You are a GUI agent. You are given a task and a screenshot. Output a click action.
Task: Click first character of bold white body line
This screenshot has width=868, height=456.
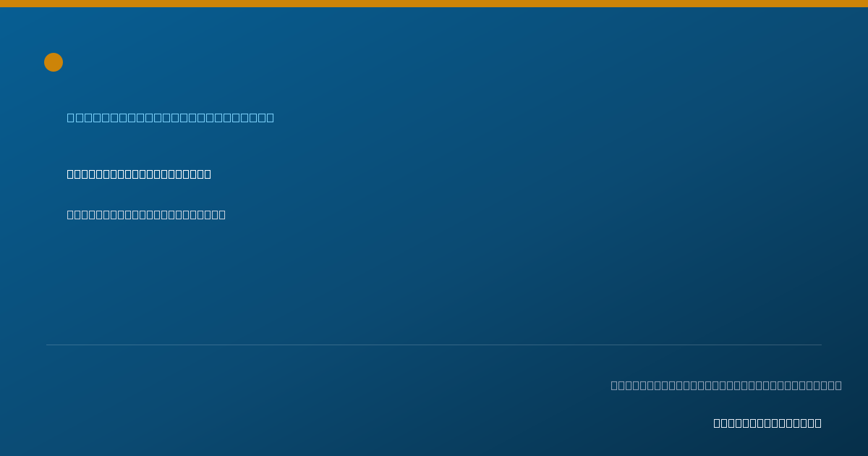click(70, 174)
